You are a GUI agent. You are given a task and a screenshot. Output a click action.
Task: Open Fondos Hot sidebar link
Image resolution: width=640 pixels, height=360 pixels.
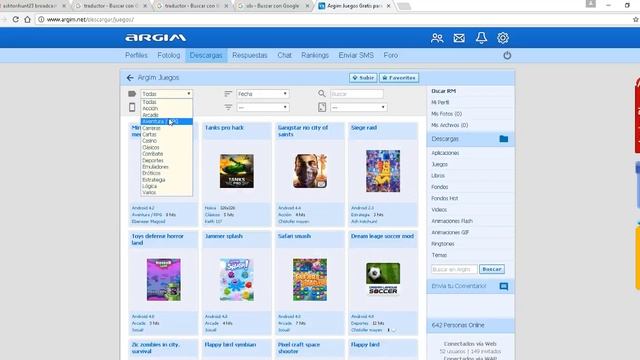[444, 198]
